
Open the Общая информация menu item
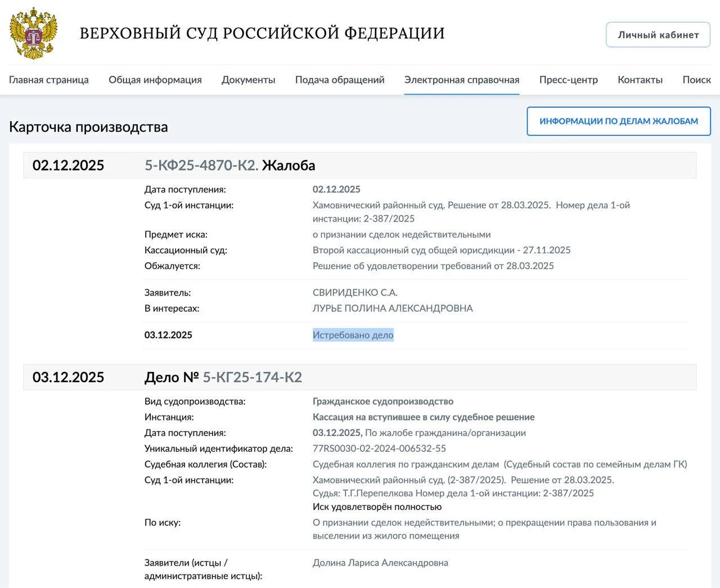coord(155,80)
